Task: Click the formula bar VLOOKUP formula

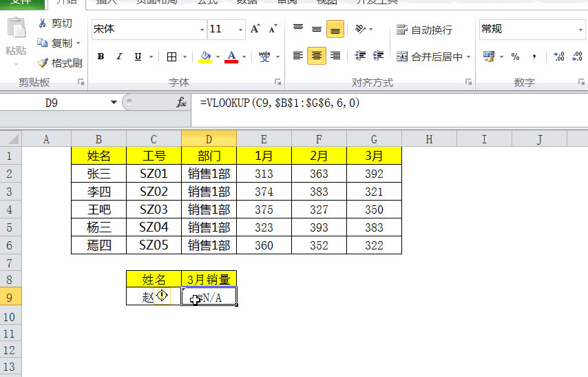Action: click(x=280, y=103)
